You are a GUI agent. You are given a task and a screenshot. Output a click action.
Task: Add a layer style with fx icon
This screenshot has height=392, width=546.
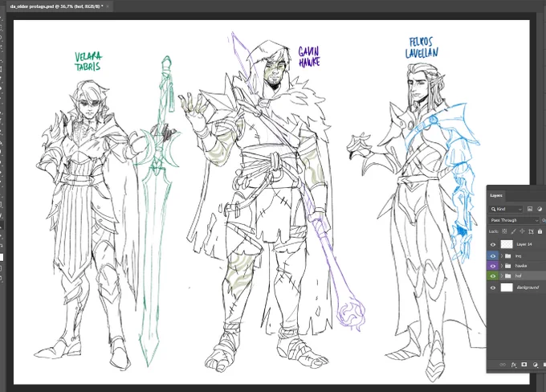click(x=514, y=365)
